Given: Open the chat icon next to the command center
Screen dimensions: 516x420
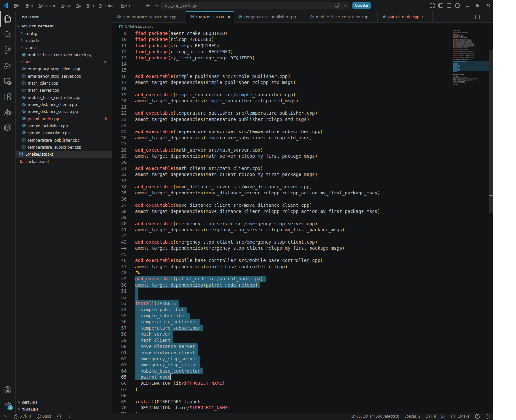Looking at the screenshot, I should click(x=337, y=5).
